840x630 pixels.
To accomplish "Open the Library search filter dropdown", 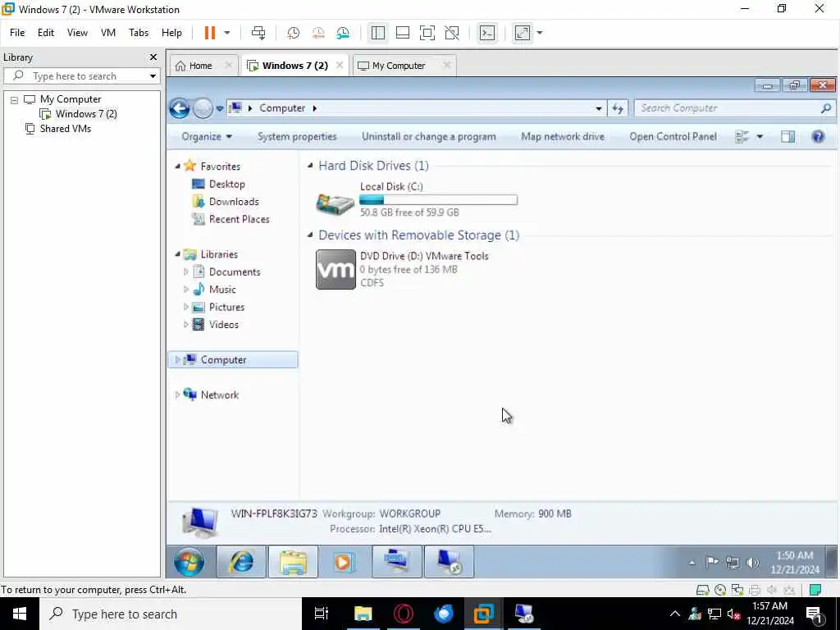I will pos(153,76).
